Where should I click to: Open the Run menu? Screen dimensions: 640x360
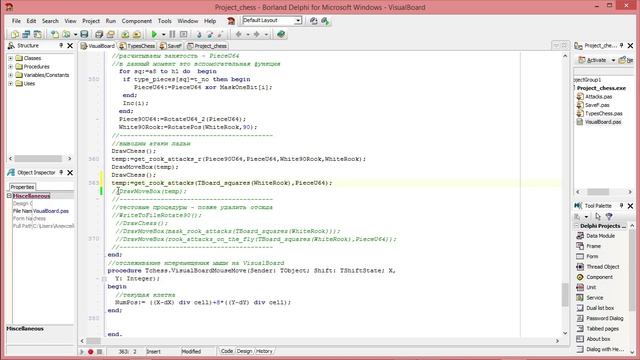(x=111, y=21)
